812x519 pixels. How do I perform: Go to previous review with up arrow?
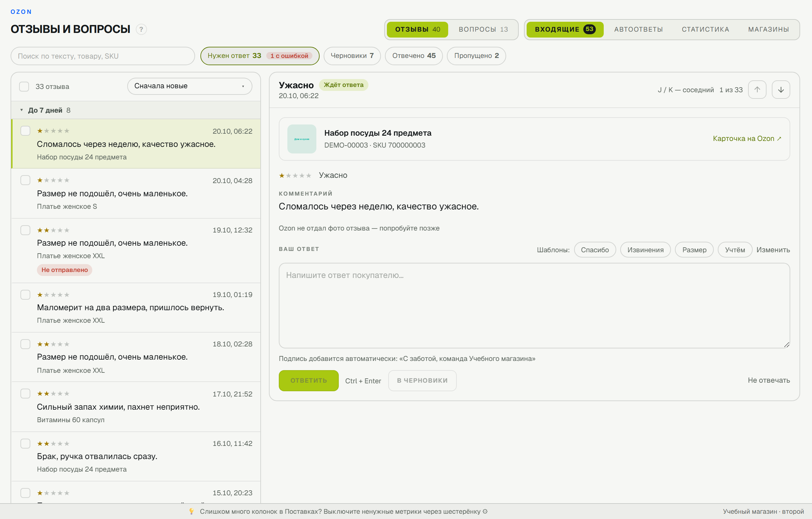757,90
